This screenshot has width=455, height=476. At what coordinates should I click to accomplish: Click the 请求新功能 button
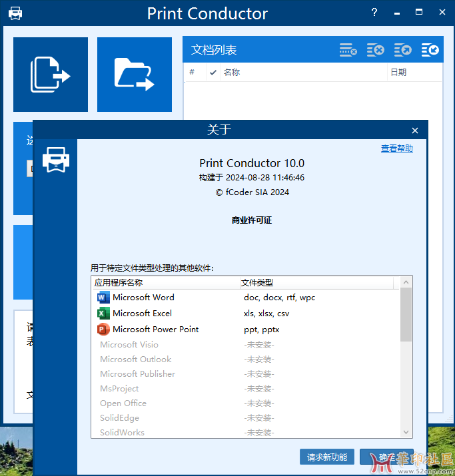[327, 457]
